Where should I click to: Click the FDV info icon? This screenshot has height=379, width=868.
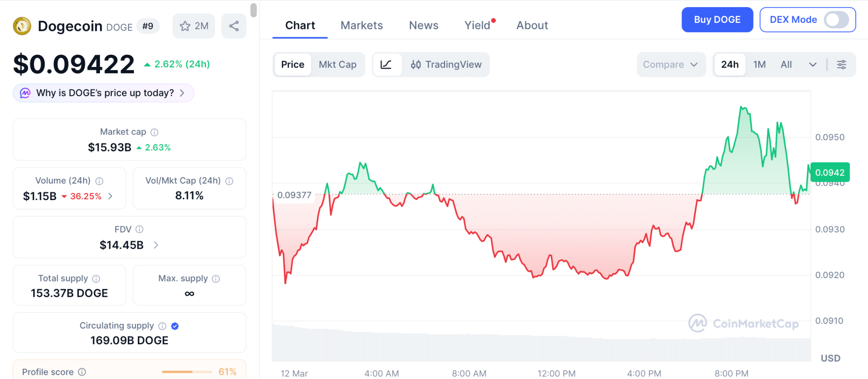point(139,229)
